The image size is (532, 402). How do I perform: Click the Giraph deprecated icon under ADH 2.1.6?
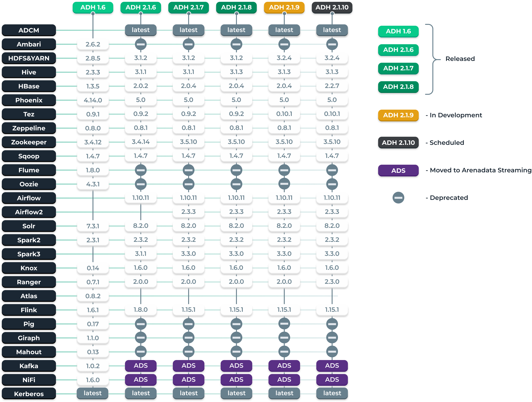pyautogui.click(x=141, y=337)
